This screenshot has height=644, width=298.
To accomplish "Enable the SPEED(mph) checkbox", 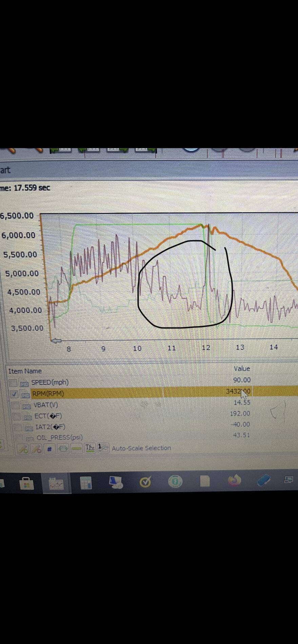I will [13, 383].
